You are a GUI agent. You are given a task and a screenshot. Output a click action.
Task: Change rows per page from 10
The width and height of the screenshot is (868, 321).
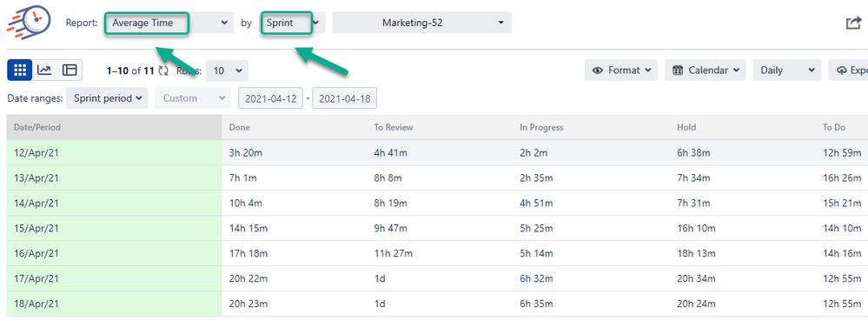point(227,70)
